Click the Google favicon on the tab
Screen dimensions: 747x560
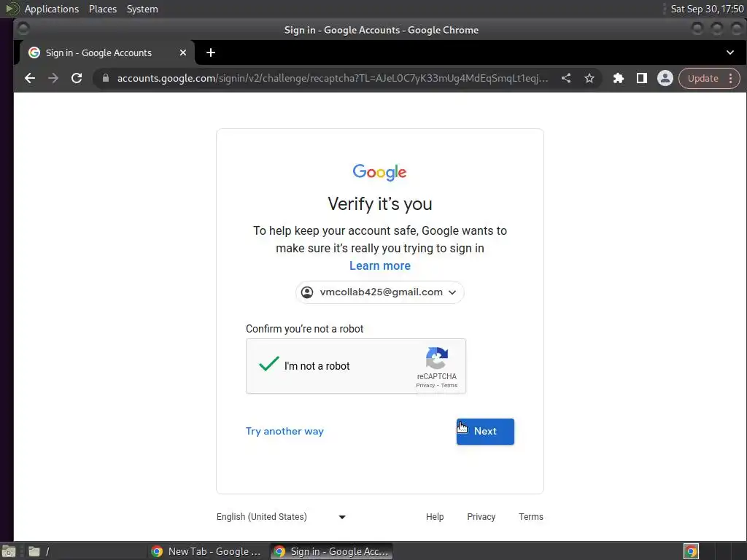34,52
